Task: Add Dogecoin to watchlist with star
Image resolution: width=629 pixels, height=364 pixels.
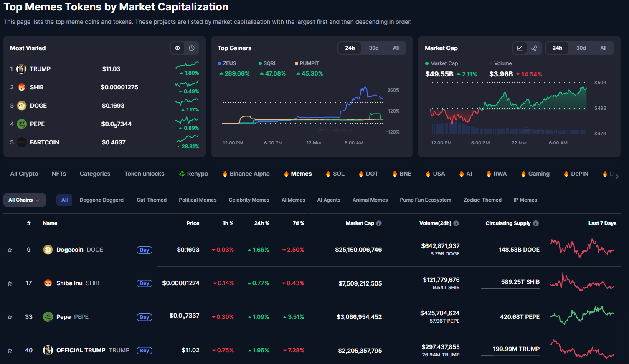Action: [x=10, y=250]
